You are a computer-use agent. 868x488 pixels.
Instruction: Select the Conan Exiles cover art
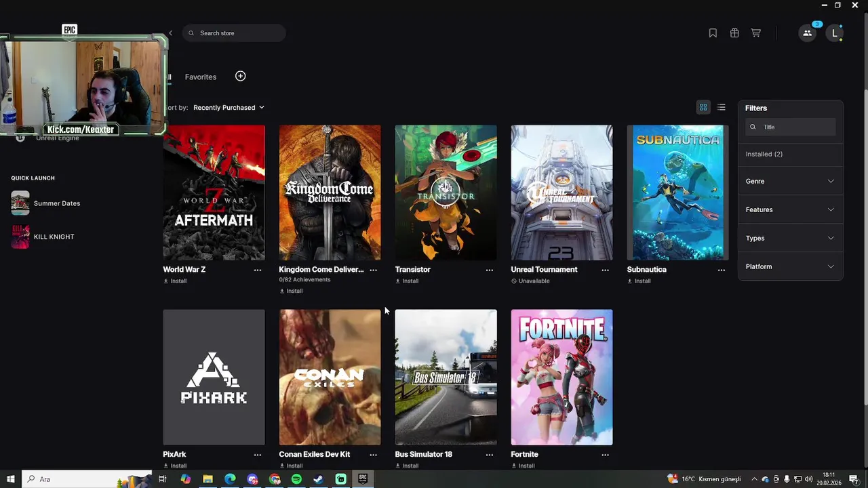point(330,378)
